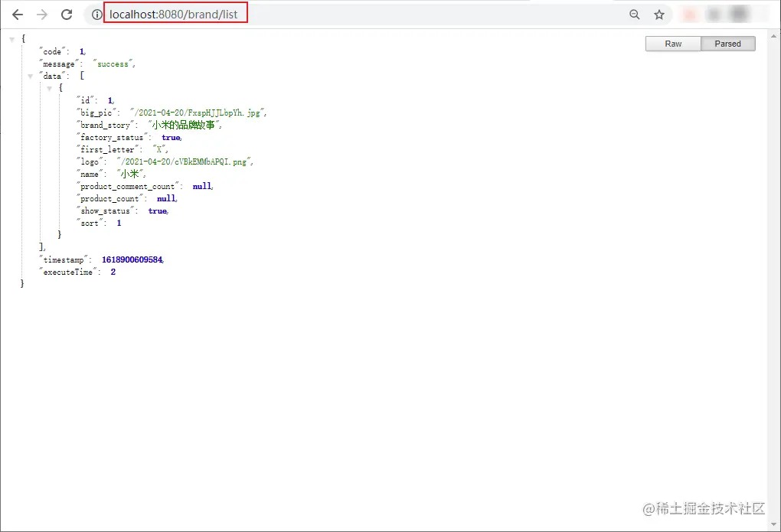Image resolution: width=781 pixels, height=532 pixels.
Task: Click the "sort" key
Action: (90, 224)
